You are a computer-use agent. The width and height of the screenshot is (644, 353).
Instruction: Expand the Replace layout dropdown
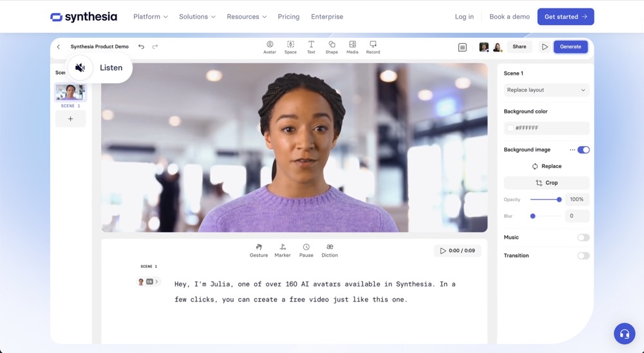[x=546, y=90]
